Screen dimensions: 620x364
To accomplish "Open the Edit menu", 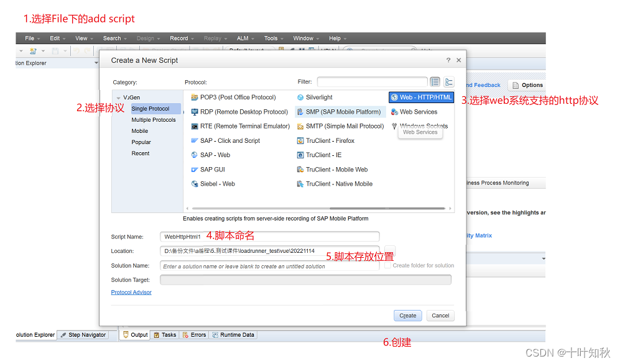I will [57, 39].
